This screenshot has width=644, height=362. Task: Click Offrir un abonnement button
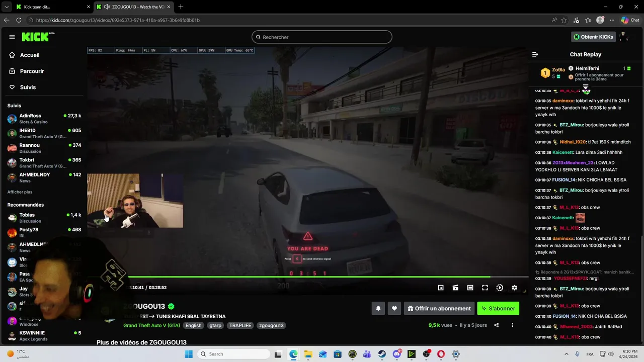tap(439, 309)
